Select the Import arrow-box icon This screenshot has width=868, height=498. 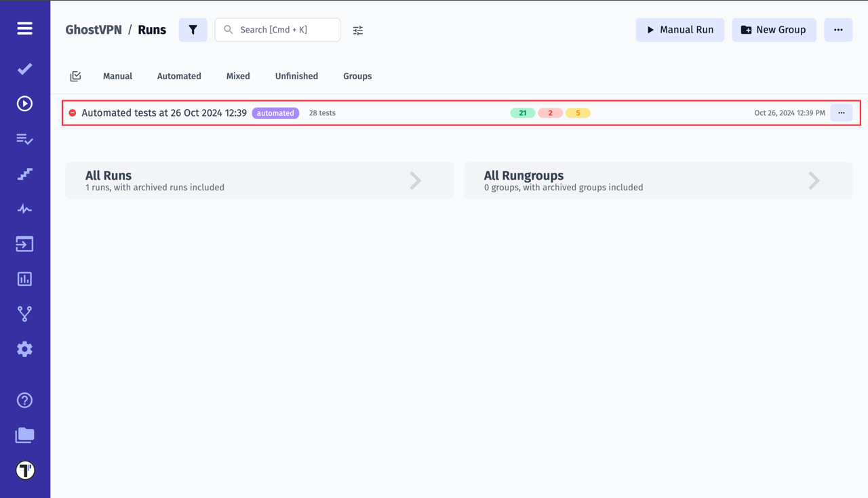[x=24, y=244]
